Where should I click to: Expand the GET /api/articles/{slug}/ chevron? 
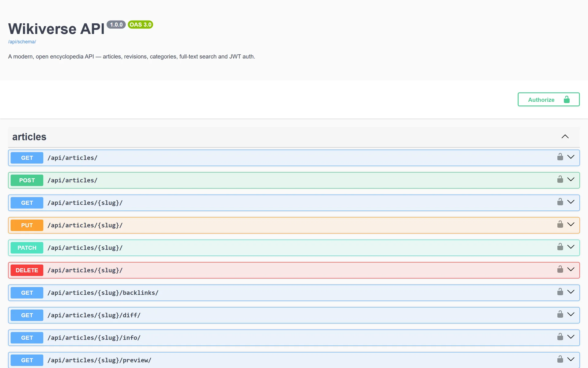pyautogui.click(x=571, y=202)
